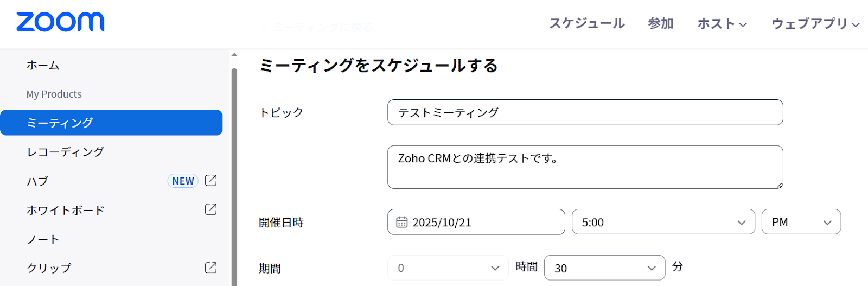
Task: Click the Zoho CRM description text area
Action: tap(585, 167)
